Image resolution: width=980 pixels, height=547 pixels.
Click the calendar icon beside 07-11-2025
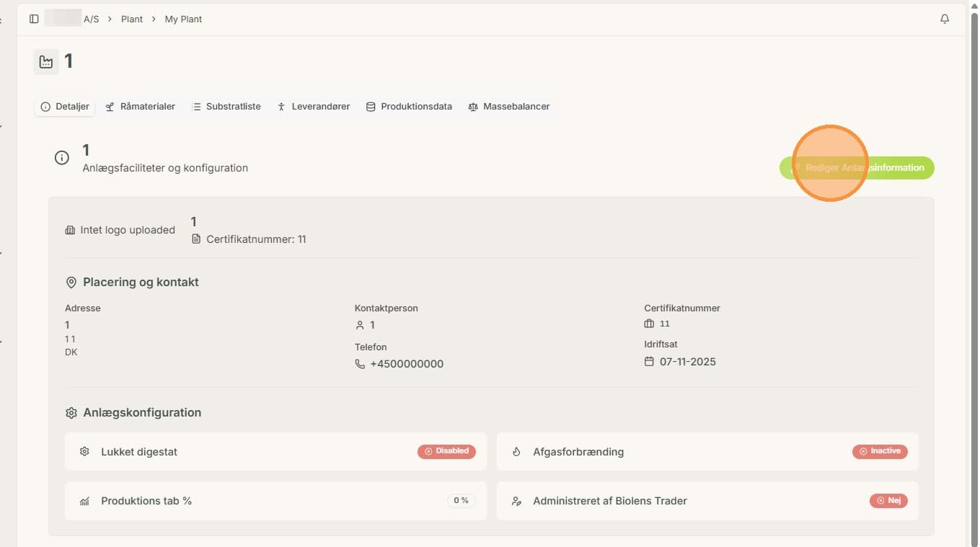click(649, 362)
